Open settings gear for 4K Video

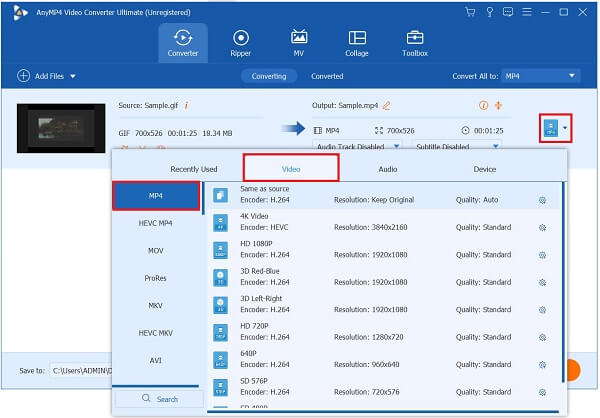point(542,227)
